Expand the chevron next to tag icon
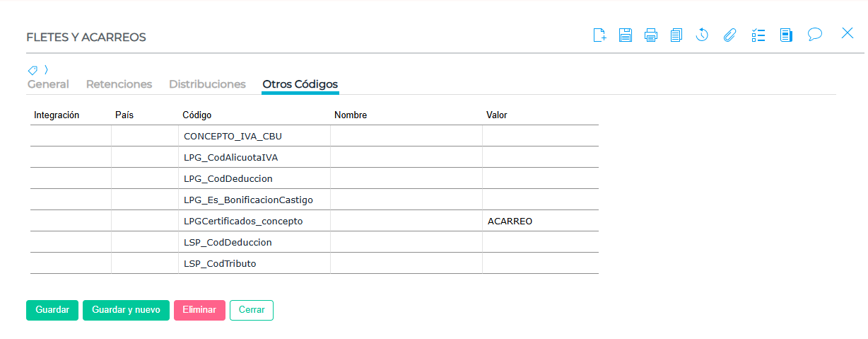The height and width of the screenshot is (339, 868). click(x=46, y=69)
